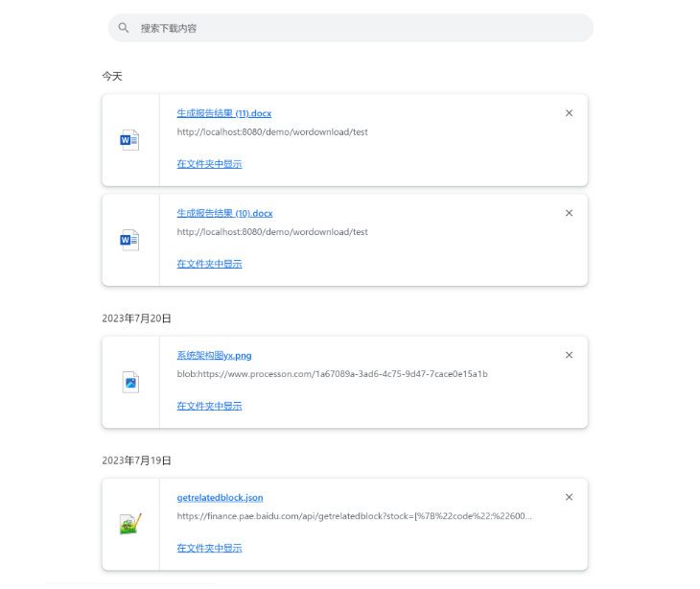
Task: Focus the 搜索下载内容 search field
Action: coord(355,28)
